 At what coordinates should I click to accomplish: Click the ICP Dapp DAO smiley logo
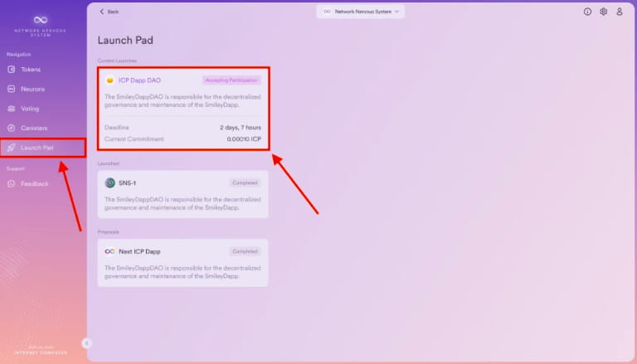coord(109,80)
